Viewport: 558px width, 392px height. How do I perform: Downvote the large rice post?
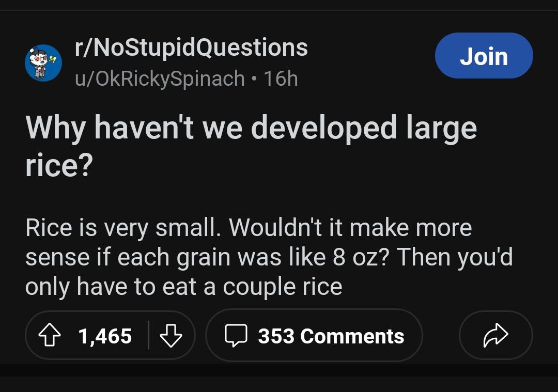coord(171,336)
